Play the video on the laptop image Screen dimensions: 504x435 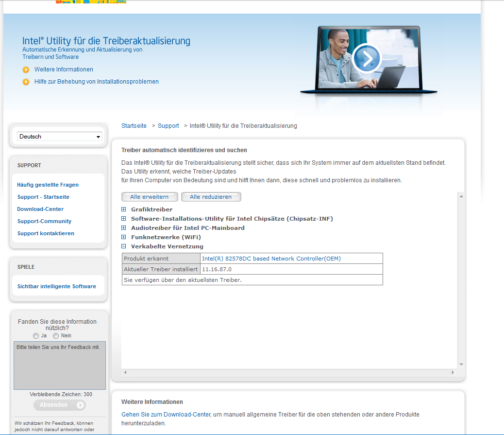pos(367,58)
